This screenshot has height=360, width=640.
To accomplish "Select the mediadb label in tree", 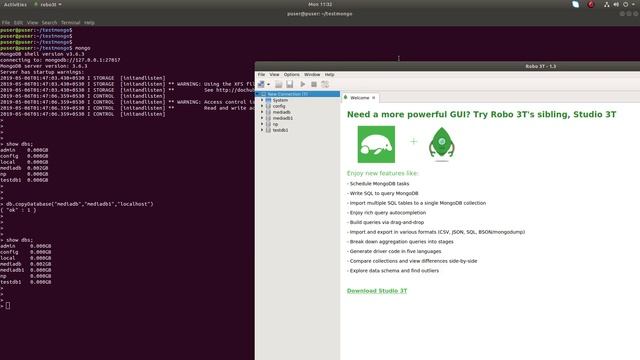I will (282, 112).
